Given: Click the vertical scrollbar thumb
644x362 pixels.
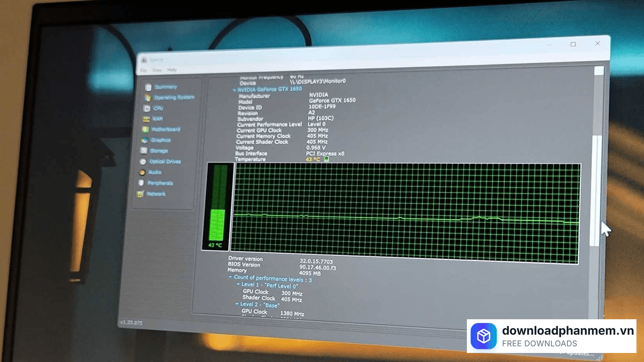Looking at the screenshot, I should [x=596, y=191].
